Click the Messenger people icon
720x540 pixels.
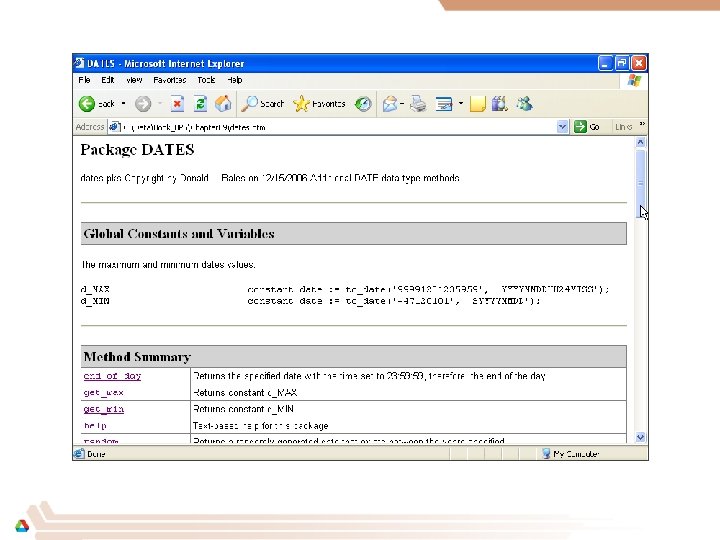click(x=524, y=104)
